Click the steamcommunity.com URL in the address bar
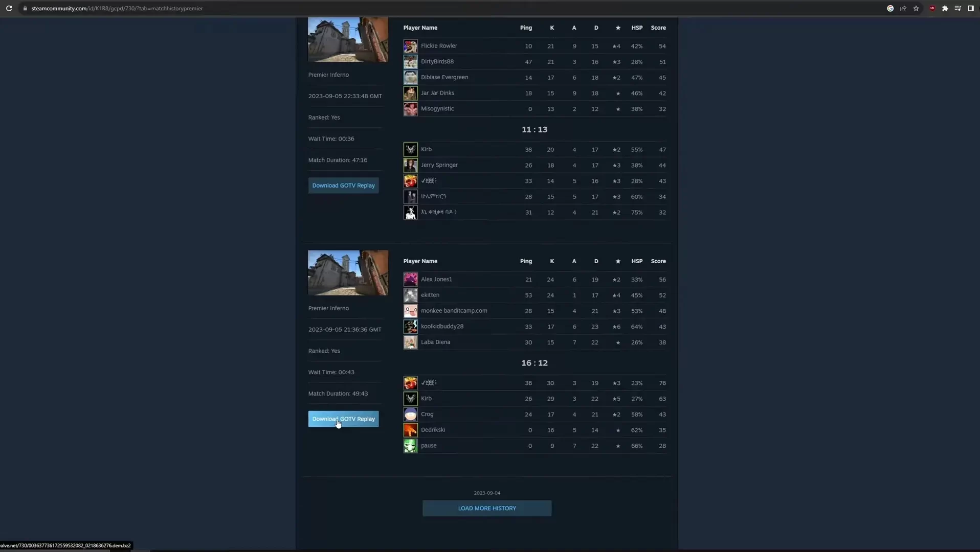This screenshot has width=980, height=552. click(x=117, y=8)
